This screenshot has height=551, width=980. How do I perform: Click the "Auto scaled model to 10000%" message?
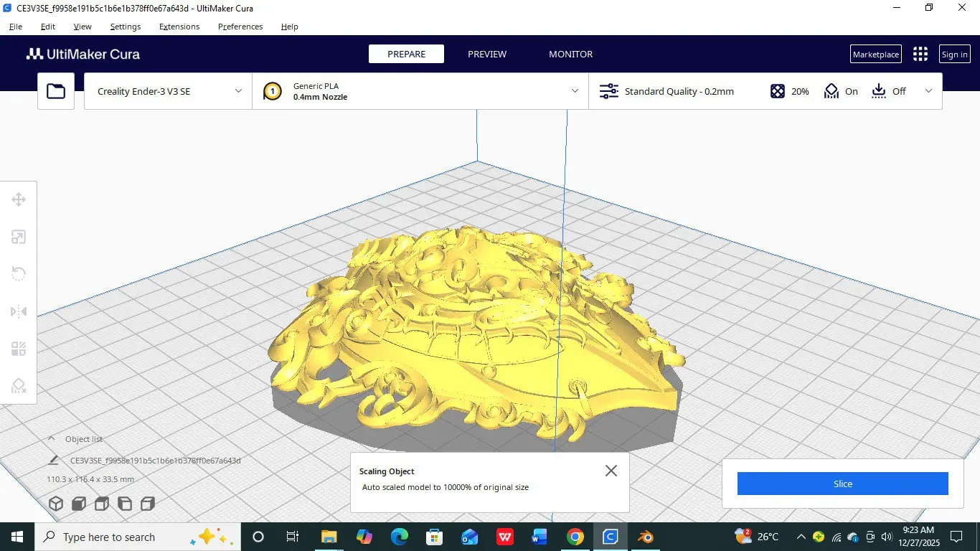pyautogui.click(x=446, y=487)
